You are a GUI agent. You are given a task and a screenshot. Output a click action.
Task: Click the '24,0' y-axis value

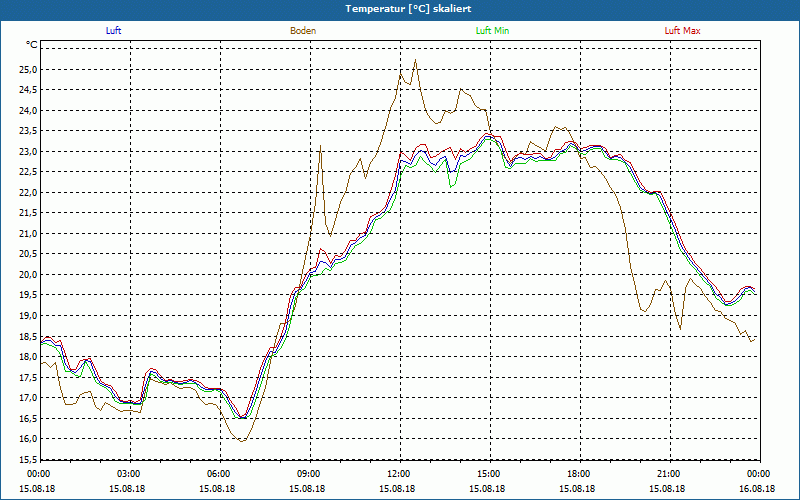[x=29, y=111]
